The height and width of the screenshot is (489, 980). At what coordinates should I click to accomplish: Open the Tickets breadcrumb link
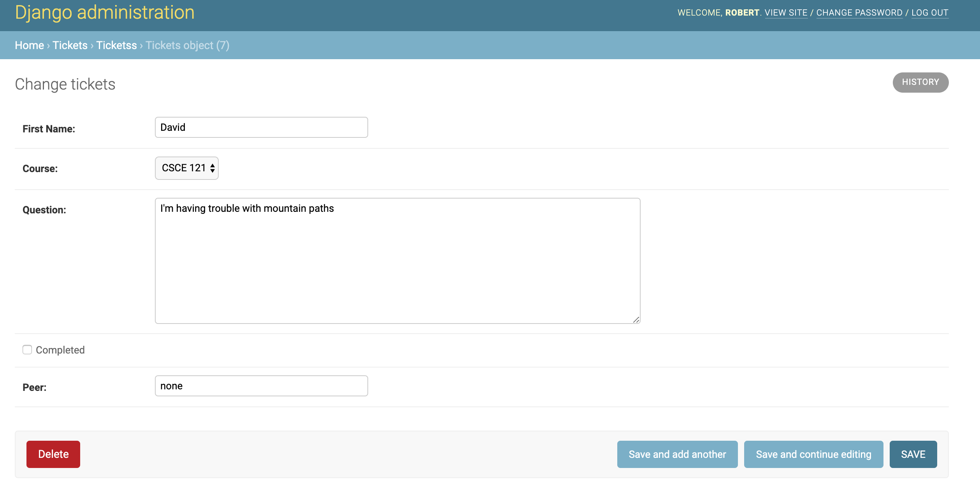click(70, 45)
